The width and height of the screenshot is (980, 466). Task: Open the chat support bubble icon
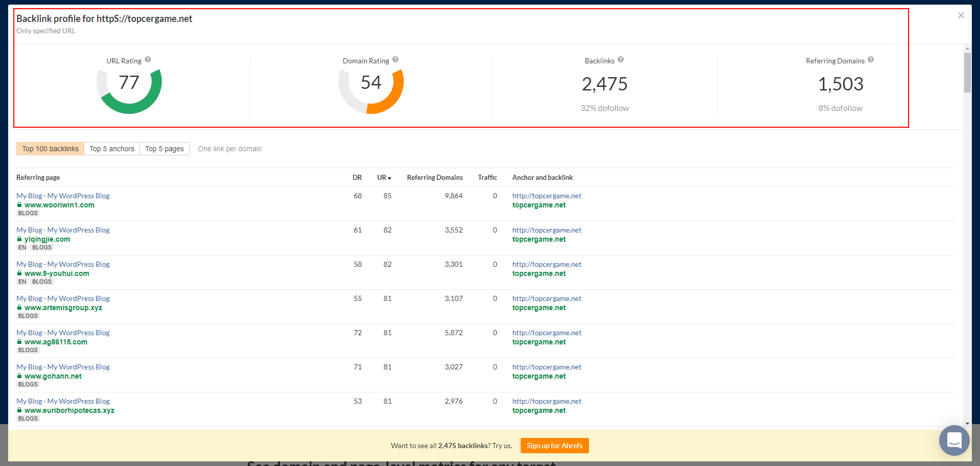[954, 440]
